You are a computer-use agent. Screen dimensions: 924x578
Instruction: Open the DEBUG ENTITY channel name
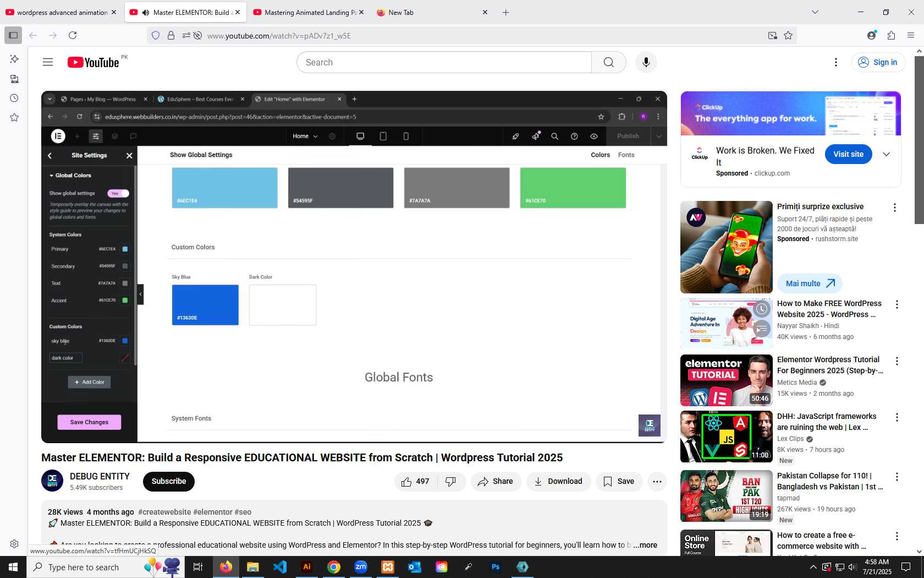click(x=100, y=477)
